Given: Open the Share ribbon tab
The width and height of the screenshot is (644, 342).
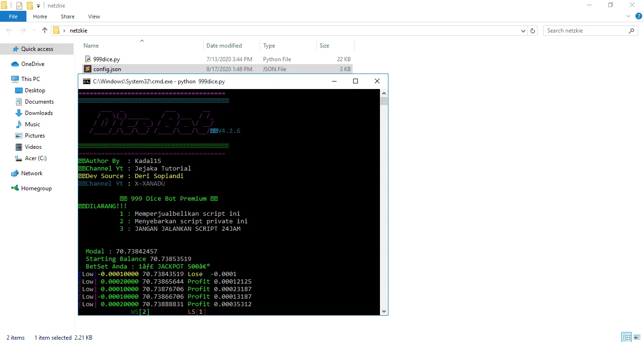Looking at the screenshot, I should (67, 16).
